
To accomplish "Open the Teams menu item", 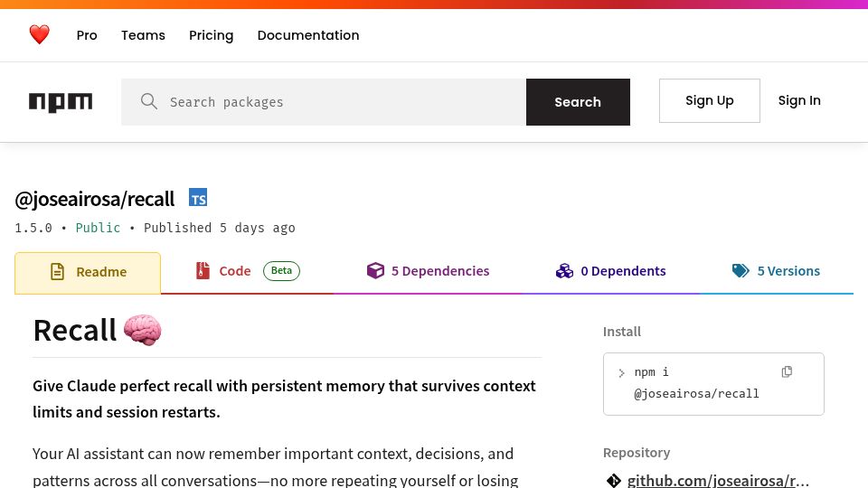I will pyautogui.click(x=144, y=35).
